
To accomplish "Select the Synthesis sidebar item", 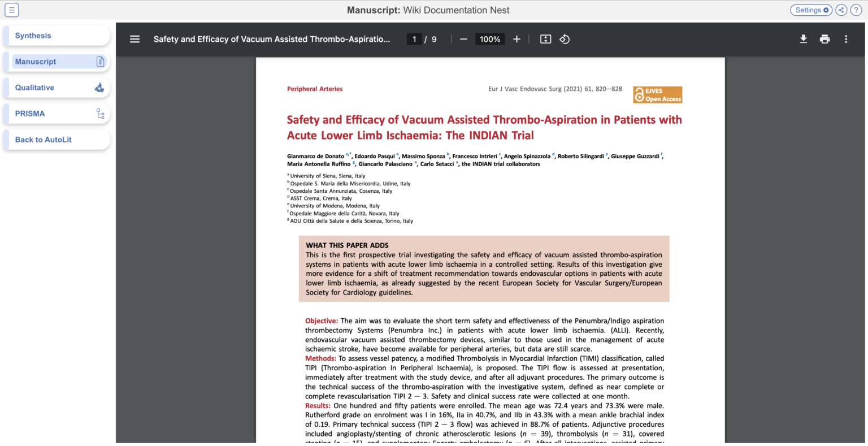I will pos(57,36).
